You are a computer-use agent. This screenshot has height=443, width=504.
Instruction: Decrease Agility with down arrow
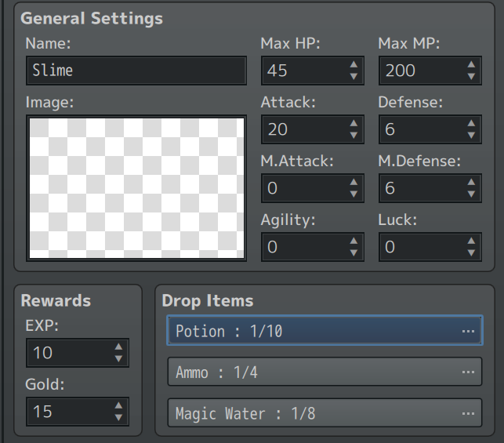[354, 253]
